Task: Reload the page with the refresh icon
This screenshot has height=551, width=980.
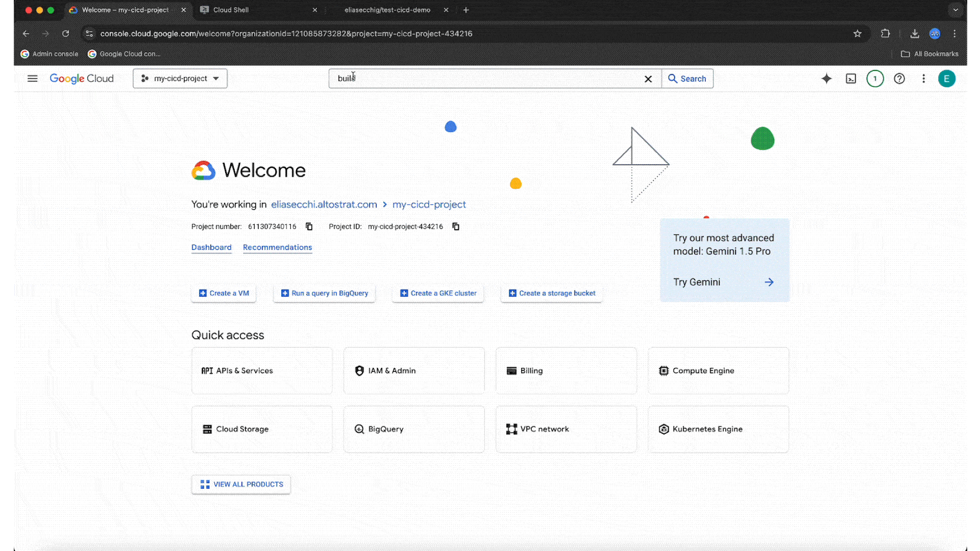Action: tap(65, 34)
